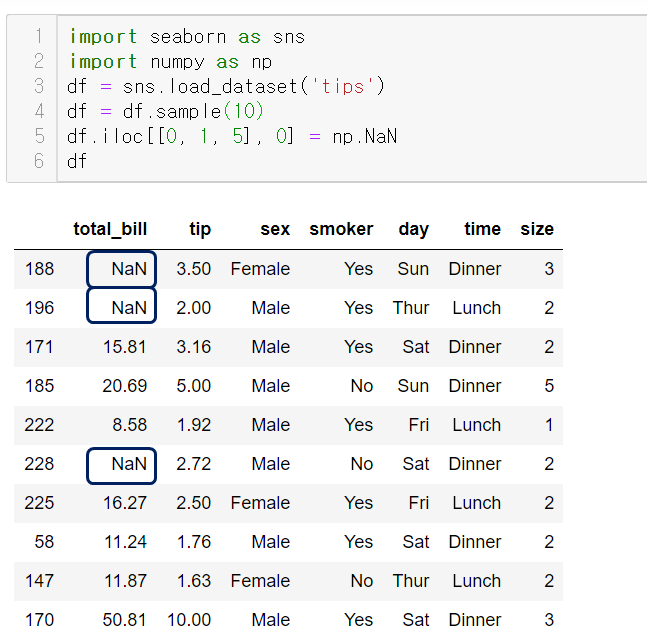Screen dimensions: 647x644
Task: Click row index 228
Action: (x=39, y=464)
